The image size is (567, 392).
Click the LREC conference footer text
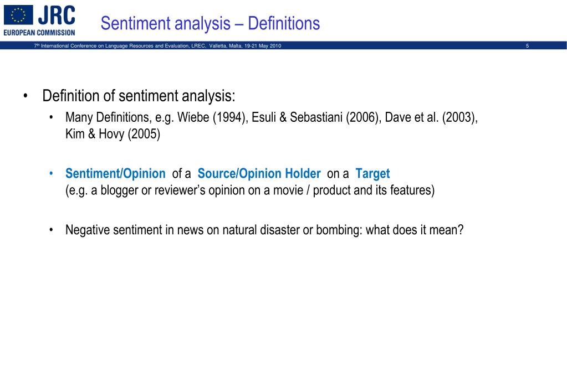tap(157, 46)
